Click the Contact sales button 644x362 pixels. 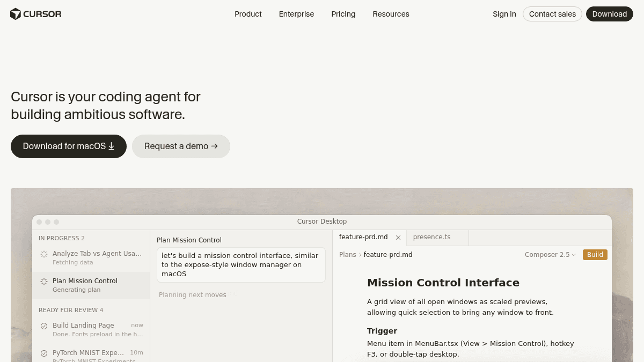(552, 14)
